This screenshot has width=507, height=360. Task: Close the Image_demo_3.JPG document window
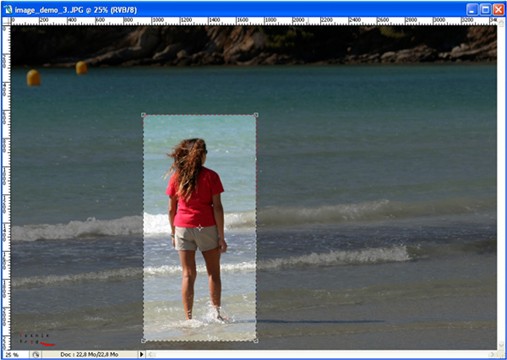[x=499, y=10]
